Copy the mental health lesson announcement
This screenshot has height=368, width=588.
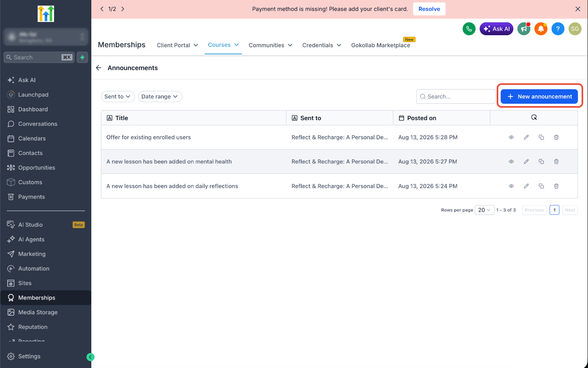coord(541,162)
